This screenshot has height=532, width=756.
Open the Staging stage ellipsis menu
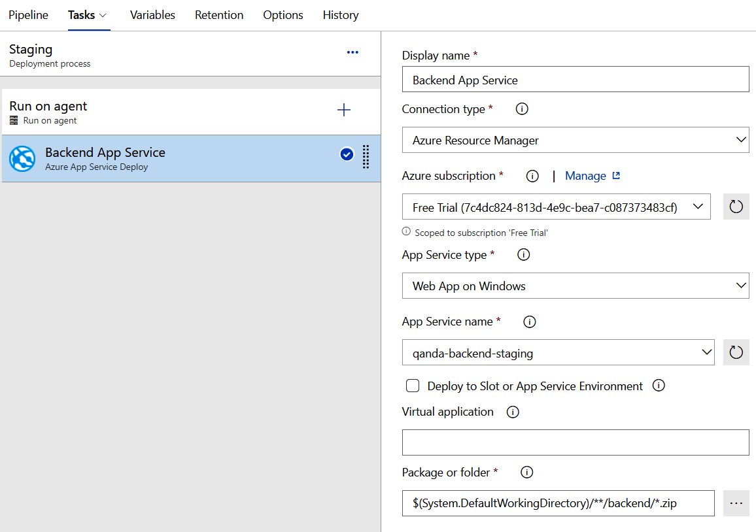352,53
